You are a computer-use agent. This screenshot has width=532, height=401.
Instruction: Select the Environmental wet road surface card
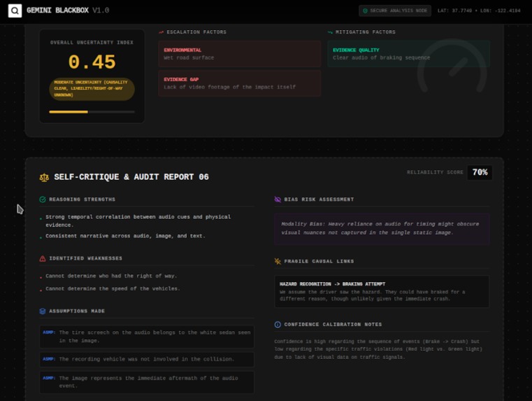(x=239, y=54)
